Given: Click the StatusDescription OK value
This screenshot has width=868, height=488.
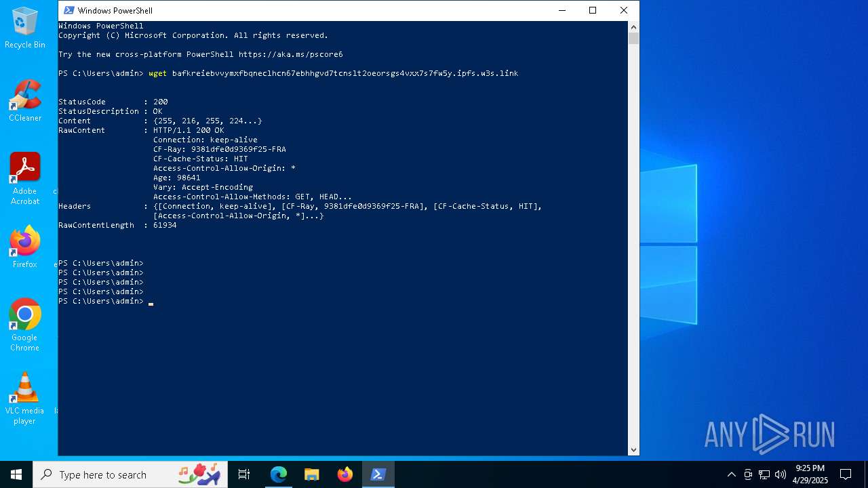Looking at the screenshot, I should pyautogui.click(x=157, y=111).
